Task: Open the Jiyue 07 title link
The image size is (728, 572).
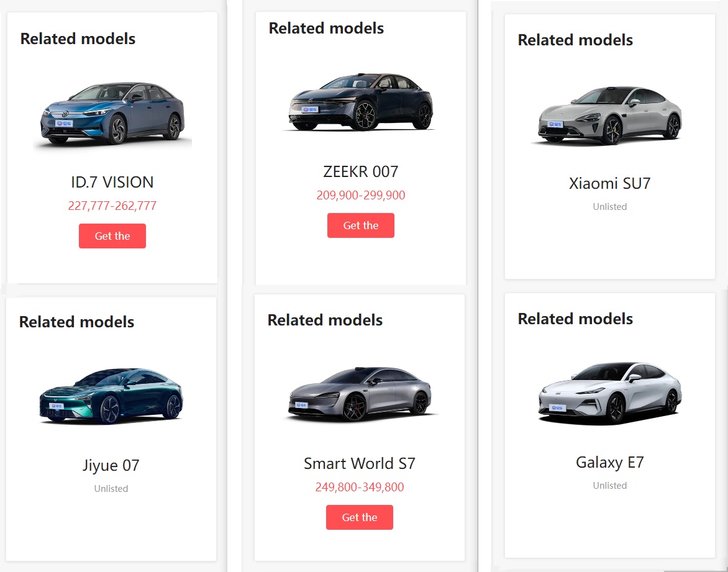Action: (111, 465)
